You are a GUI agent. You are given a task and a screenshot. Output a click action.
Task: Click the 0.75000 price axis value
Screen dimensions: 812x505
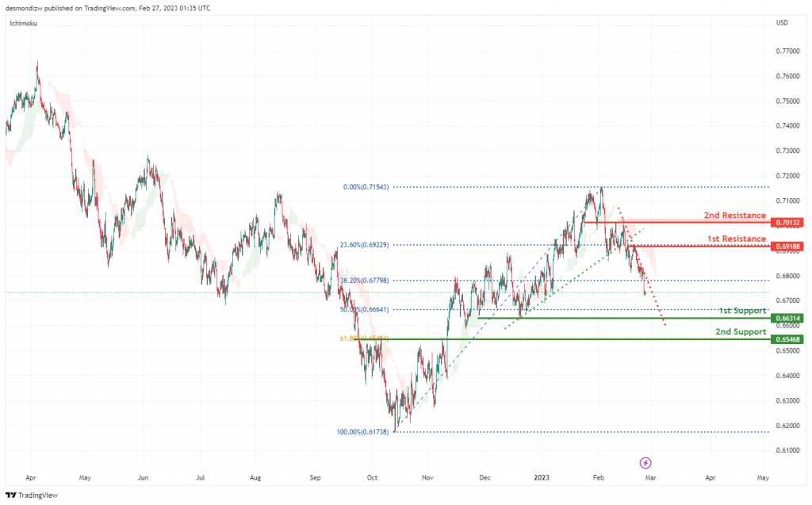click(787, 101)
